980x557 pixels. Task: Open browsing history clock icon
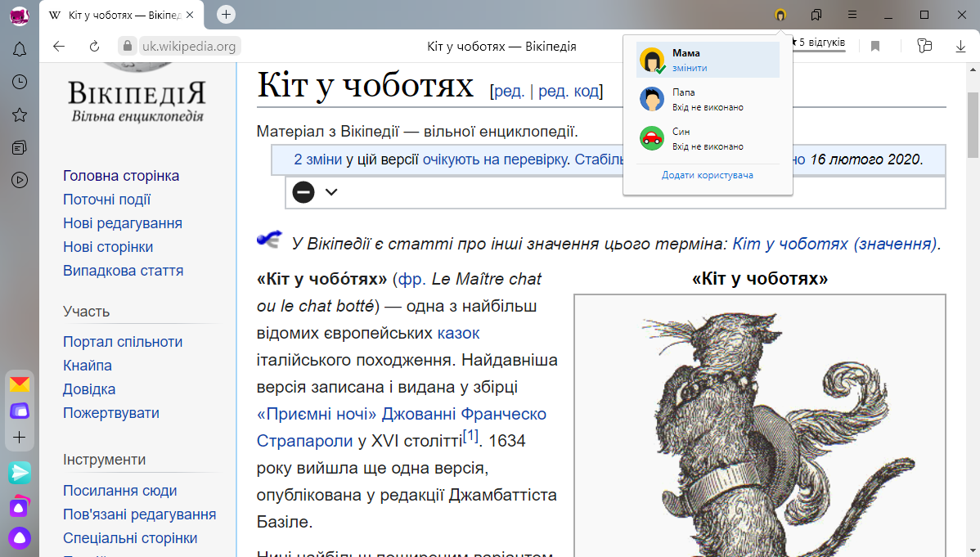[x=20, y=82]
